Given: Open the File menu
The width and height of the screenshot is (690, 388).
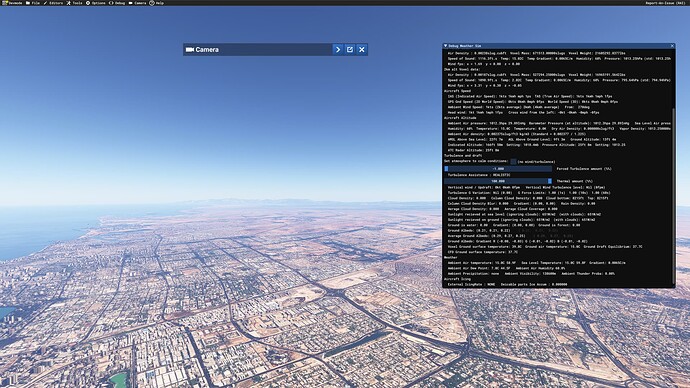Looking at the screenshot, I should pos(33,3).
